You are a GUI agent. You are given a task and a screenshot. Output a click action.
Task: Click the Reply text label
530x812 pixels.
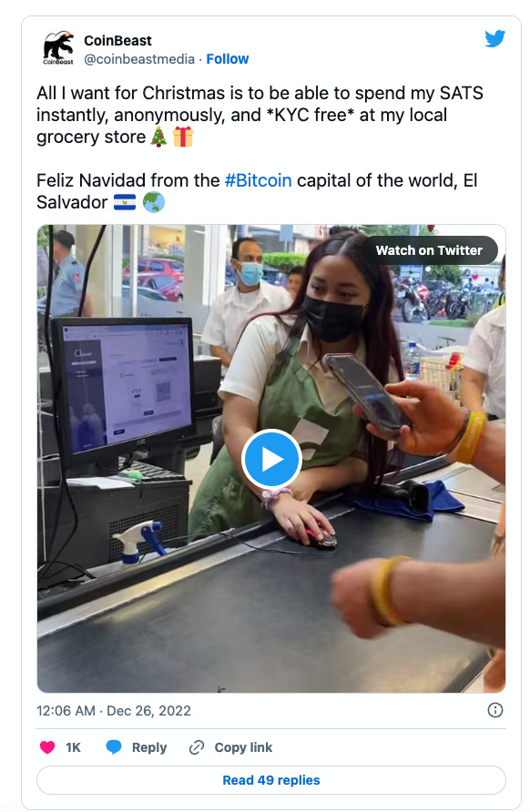149,747
